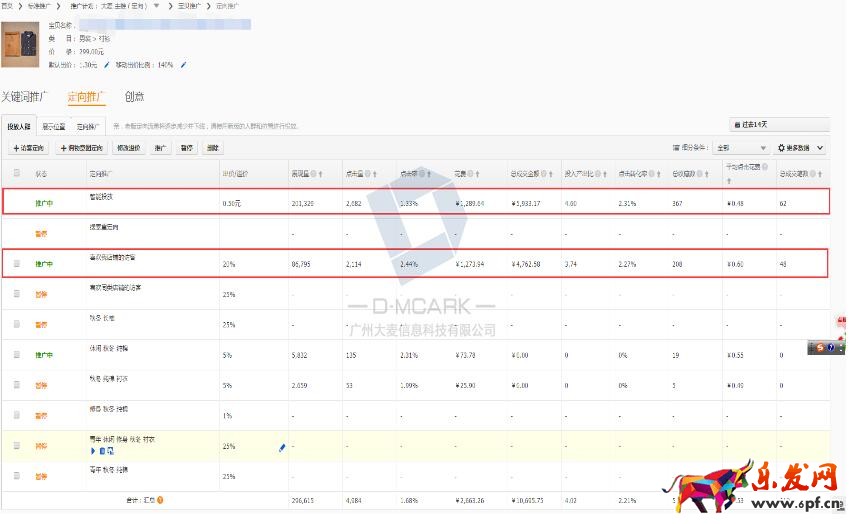The width and height of the screenshot is (850, 524).
Task: Edit the 25% bid in highlighted row
Action: [282, 448]
